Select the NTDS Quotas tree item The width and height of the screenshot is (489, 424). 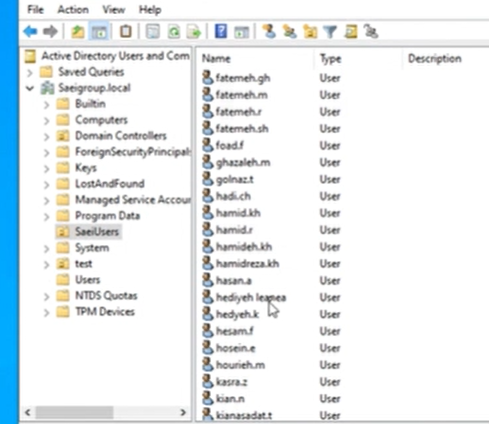106,296
